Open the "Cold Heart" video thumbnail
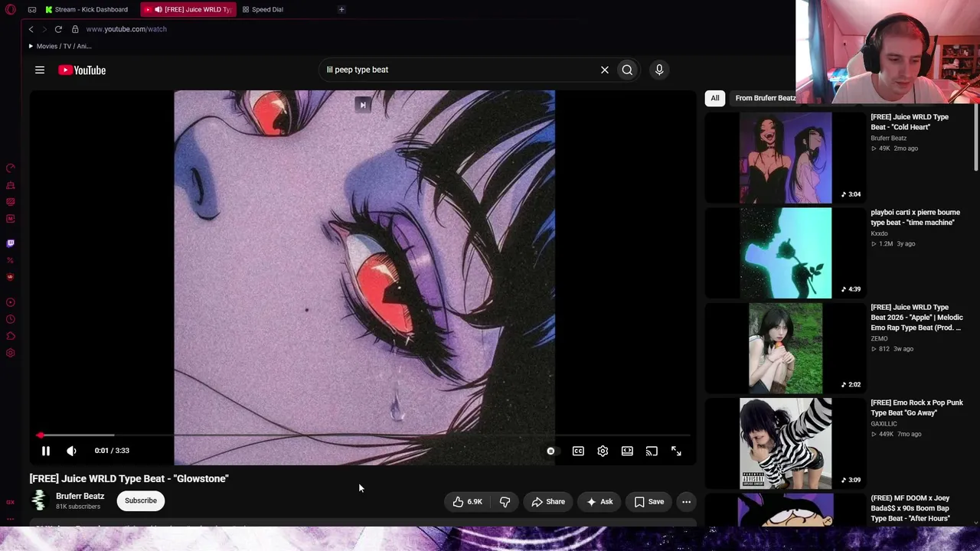The width and height of the screenshot is (980, 551). 786,158
